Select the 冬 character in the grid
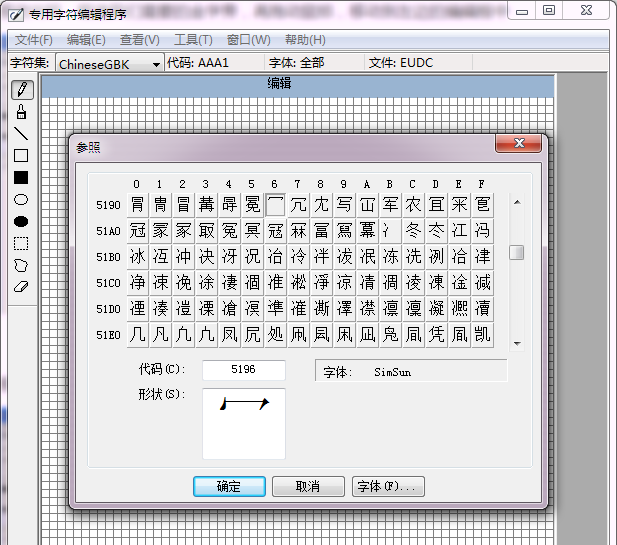This screenshot has height=545, width=617. (x=413, y=231)
